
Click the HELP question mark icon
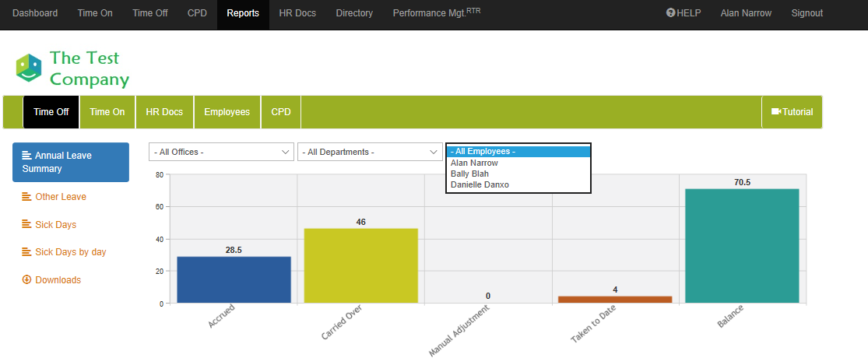(x=670, y=13)
